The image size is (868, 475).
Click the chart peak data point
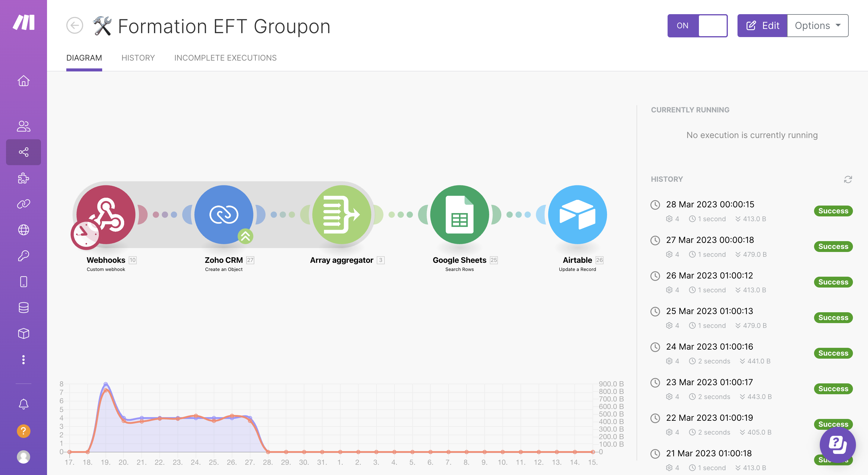pos(106,384)
